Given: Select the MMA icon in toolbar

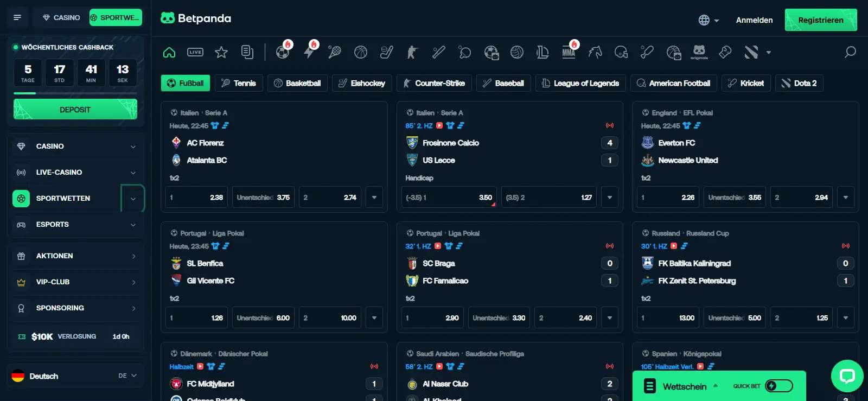Looking at the screenshot, I should [569, 52].
